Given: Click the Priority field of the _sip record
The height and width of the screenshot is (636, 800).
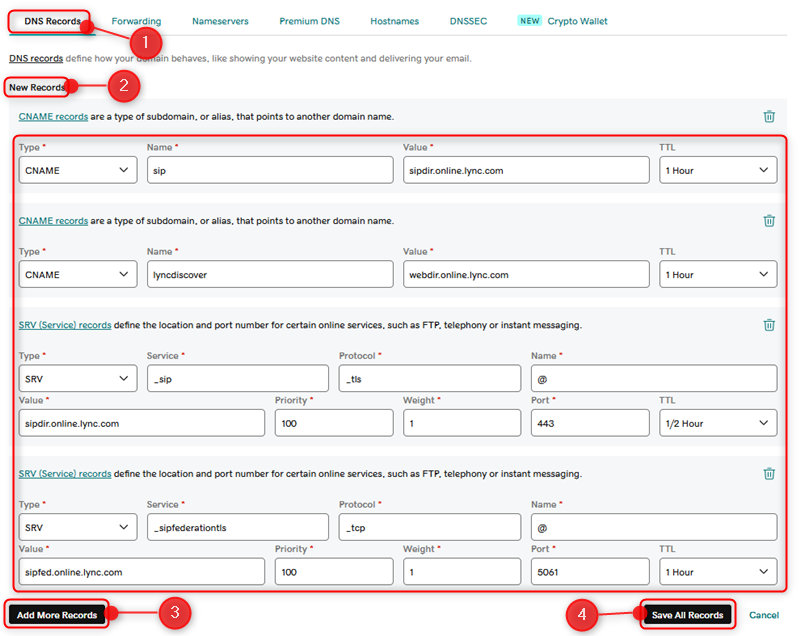Looking at the screenshot, I should click(x=334, y=423).
